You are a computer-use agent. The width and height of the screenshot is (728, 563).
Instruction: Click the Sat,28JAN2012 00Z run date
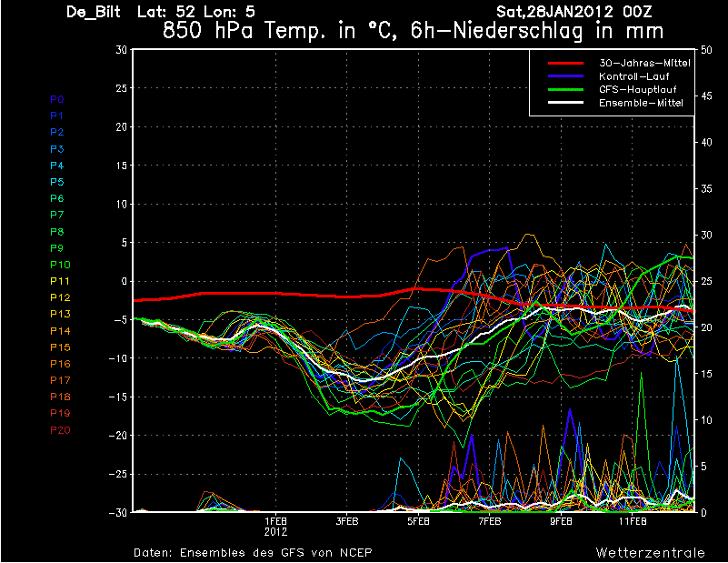pyautogui.click(x=573, y=12)
